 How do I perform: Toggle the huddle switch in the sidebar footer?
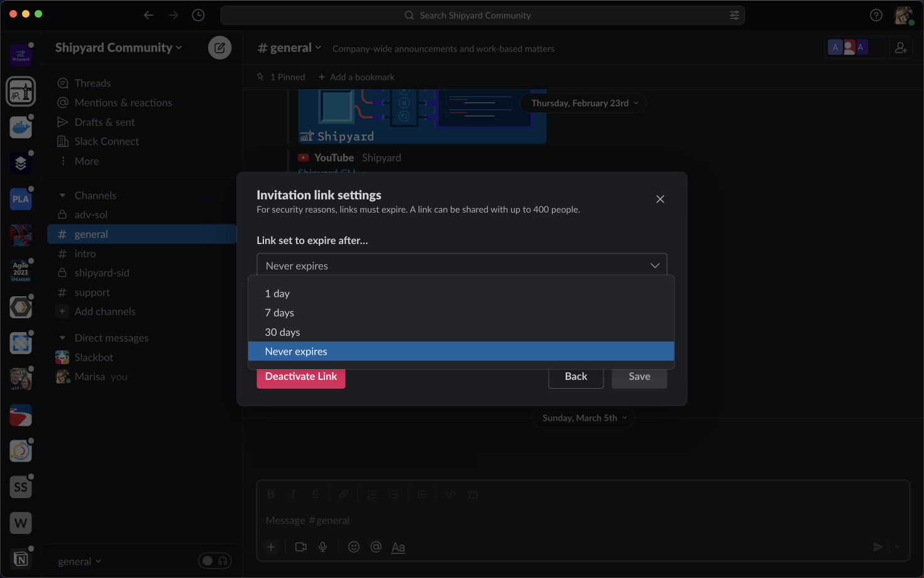(215, 561)
